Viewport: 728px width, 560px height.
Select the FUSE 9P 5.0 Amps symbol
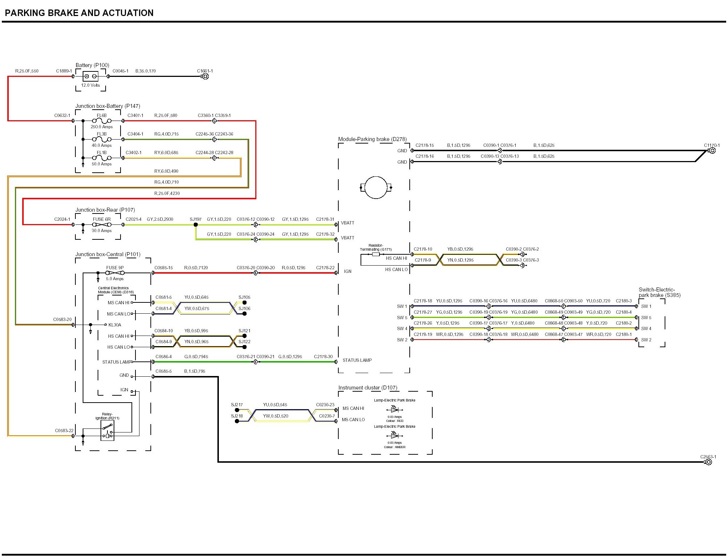(x=115, y=273)
